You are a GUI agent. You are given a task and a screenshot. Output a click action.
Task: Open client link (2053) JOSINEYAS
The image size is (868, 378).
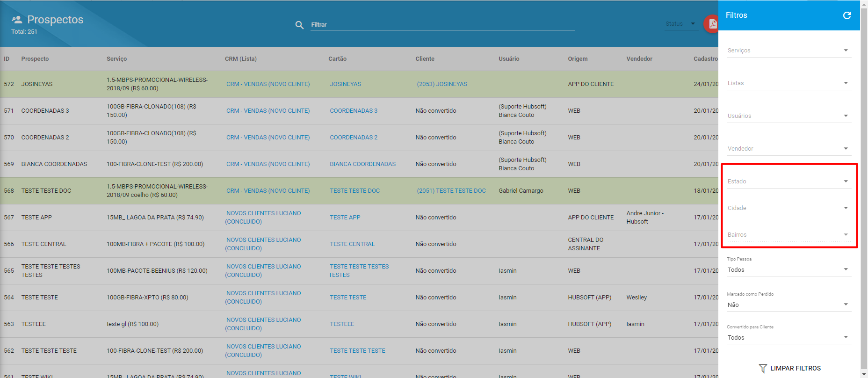442,84
